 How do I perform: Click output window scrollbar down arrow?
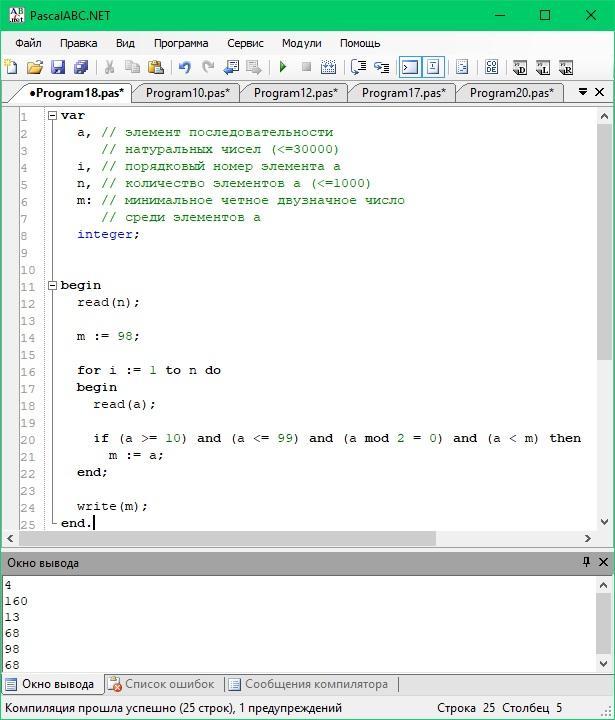[x=604, y=664]
